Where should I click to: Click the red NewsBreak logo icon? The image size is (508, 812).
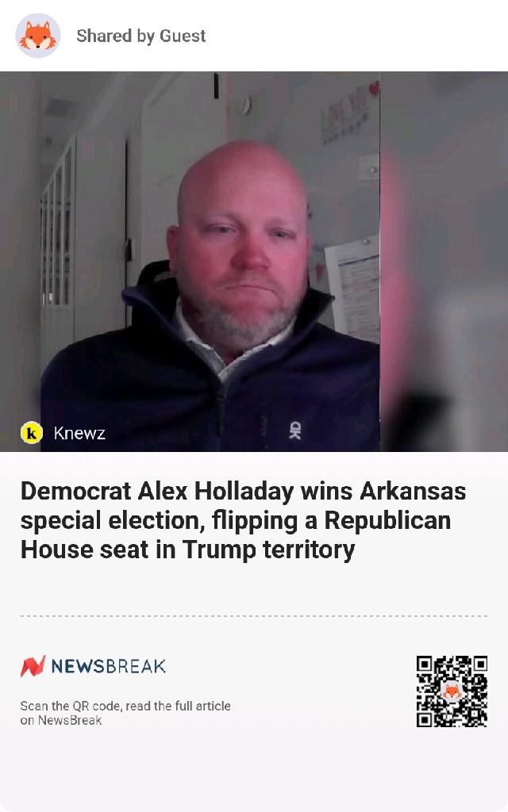[x=33, y=666]
